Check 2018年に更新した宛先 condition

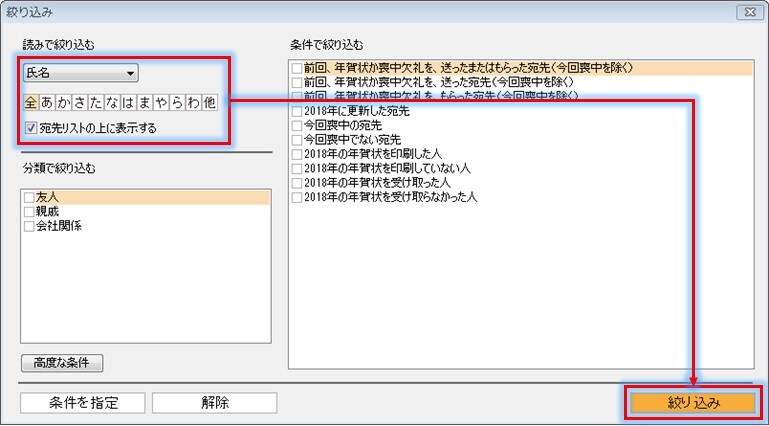click(297, 111)
